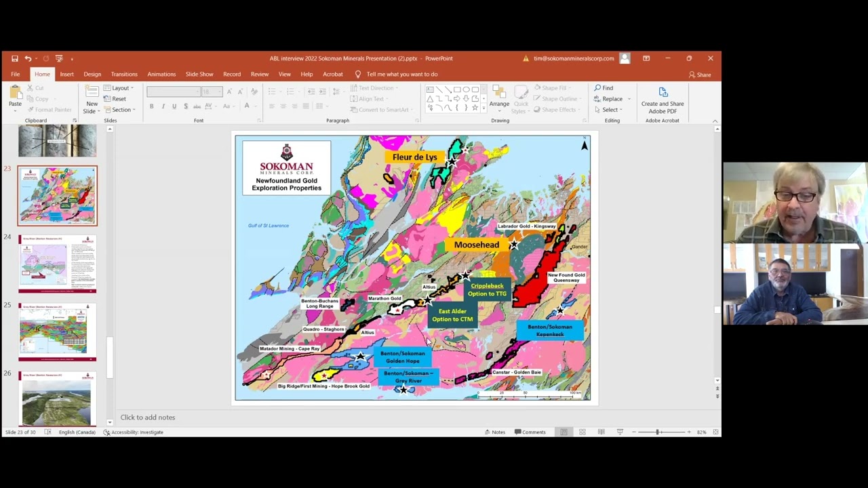Switch to the Insert tab
The height and width of the screenshot is (488, 868).
coord(66,74)
